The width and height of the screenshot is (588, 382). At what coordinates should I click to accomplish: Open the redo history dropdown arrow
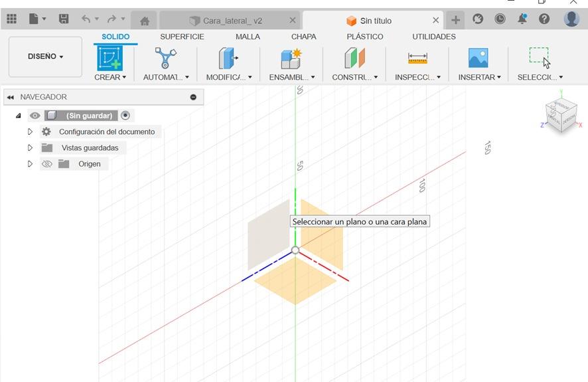point(123,19)
